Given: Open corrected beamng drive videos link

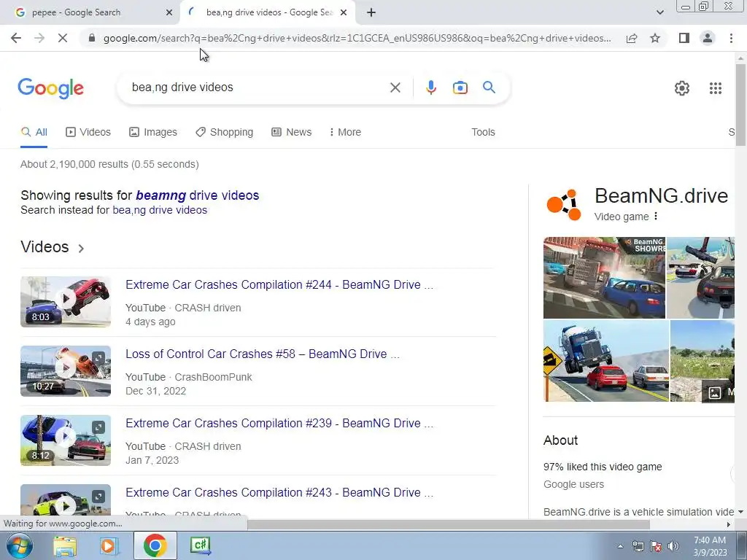Looking at the screenshot, I should coord(197,195).
